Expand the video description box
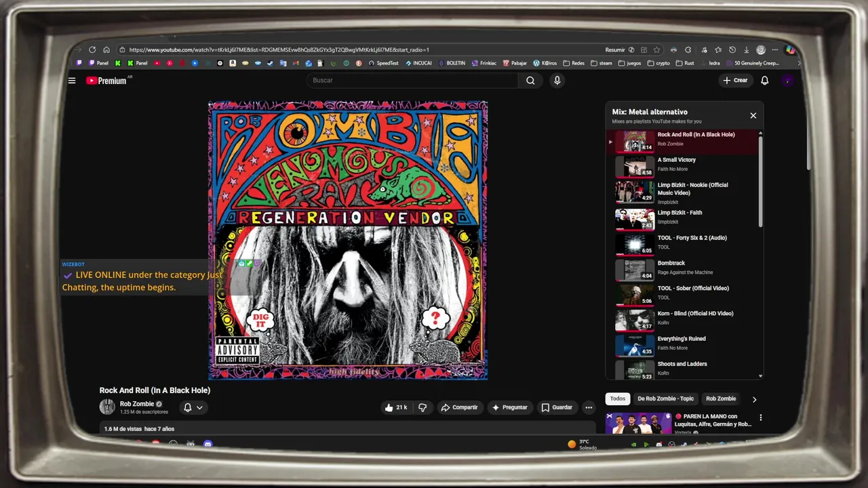868x488 pixels. (347, 428)
